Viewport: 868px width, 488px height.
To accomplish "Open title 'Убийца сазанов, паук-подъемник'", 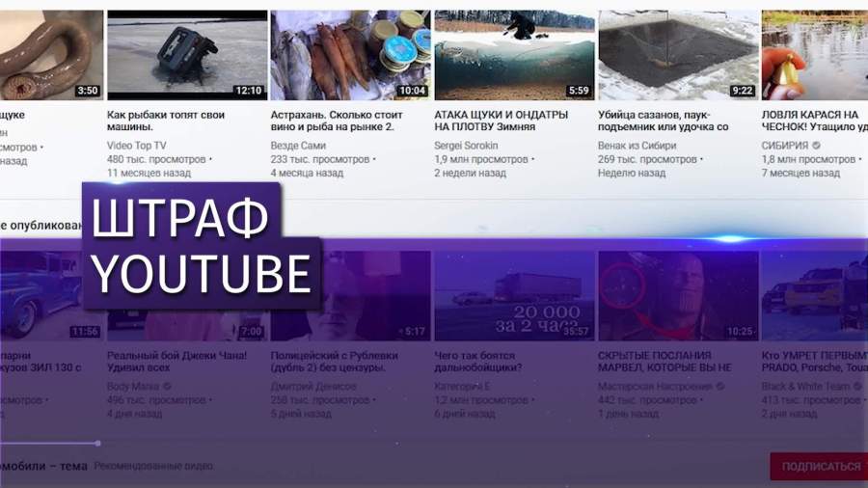I will click(x=664, y=121).
